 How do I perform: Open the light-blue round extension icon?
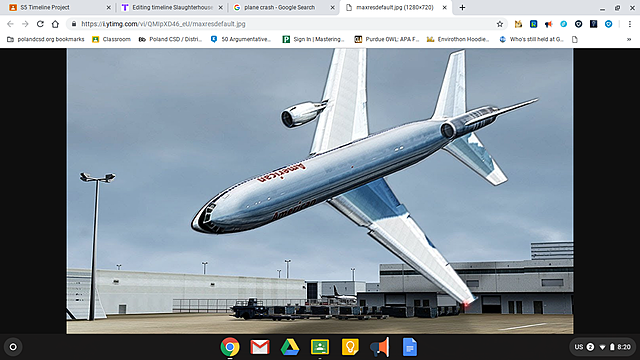click(x=563, y=24)
